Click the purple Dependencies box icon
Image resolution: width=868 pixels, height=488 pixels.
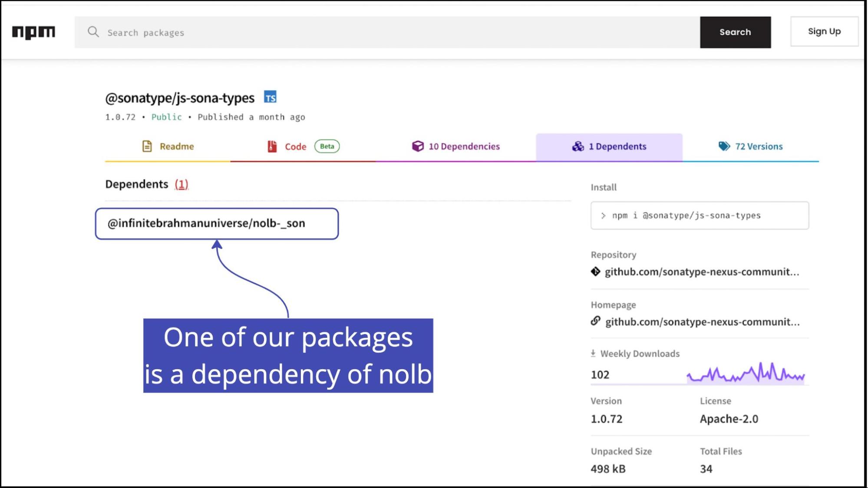point(417,146)
